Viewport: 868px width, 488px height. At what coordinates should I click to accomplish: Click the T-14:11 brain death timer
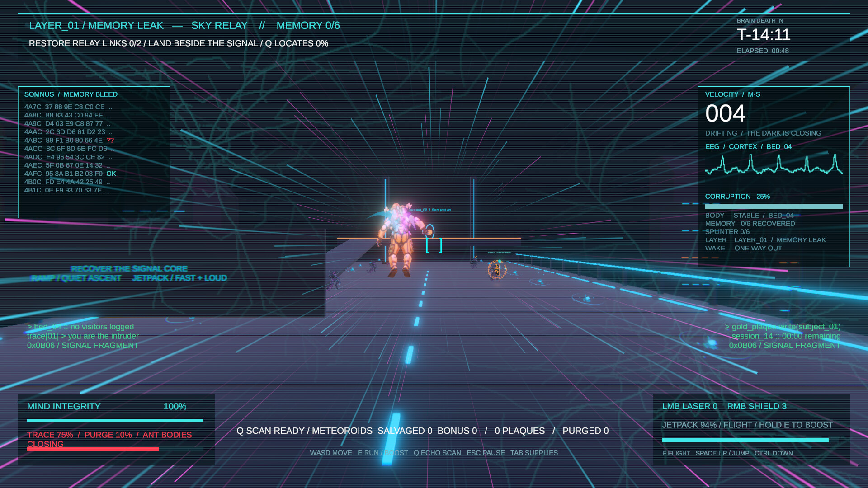pyautogui.click(x=764, y=35)
